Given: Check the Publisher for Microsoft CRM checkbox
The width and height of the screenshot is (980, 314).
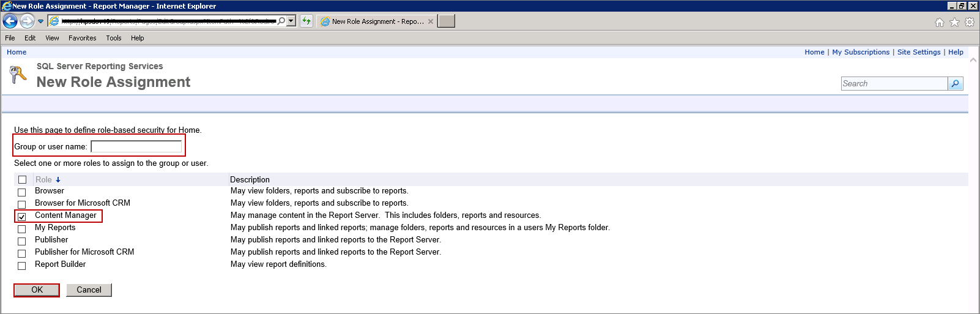Looking at the screenshot, I should coord(22,253).
